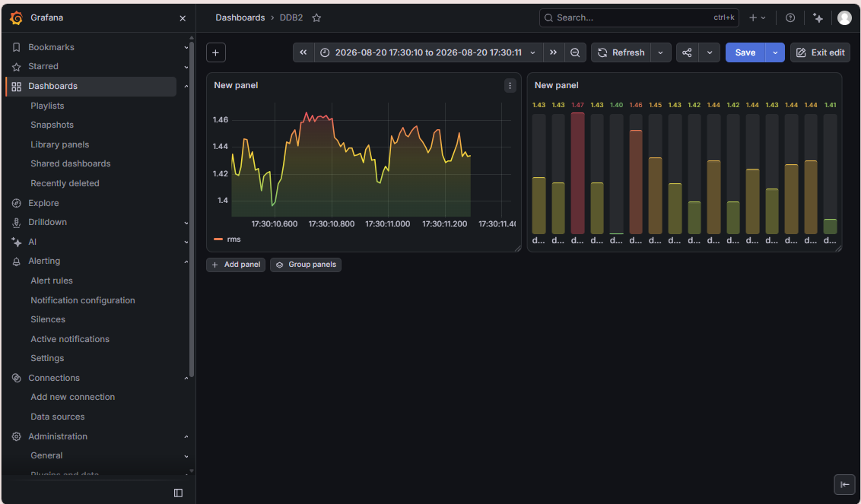Collapse the Connections section chevron

(186, 379)
